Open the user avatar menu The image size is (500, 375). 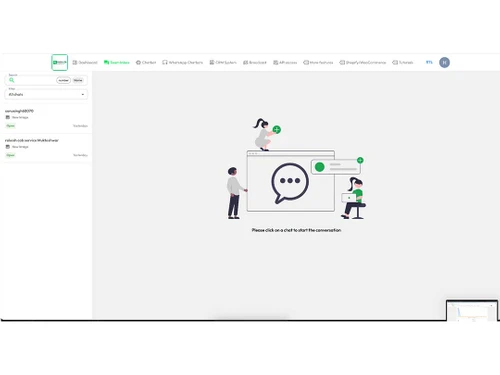click(x=444, y=62)
